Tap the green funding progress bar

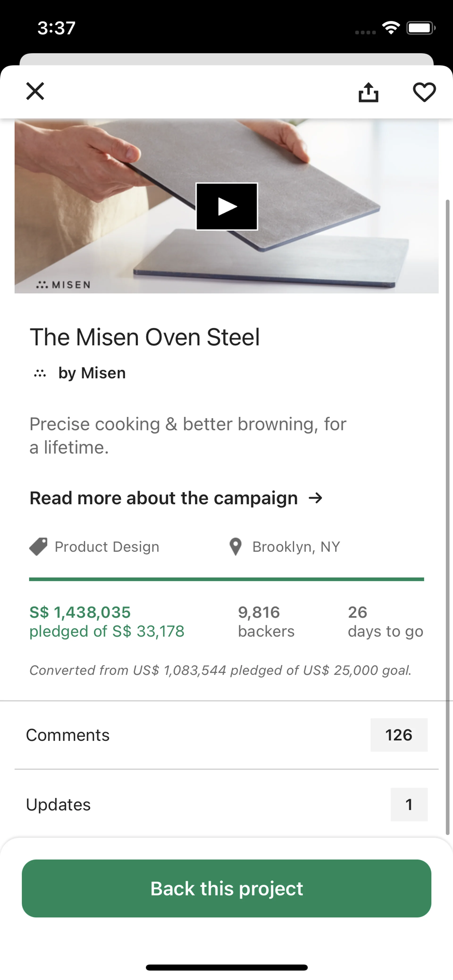click(226, 579)
